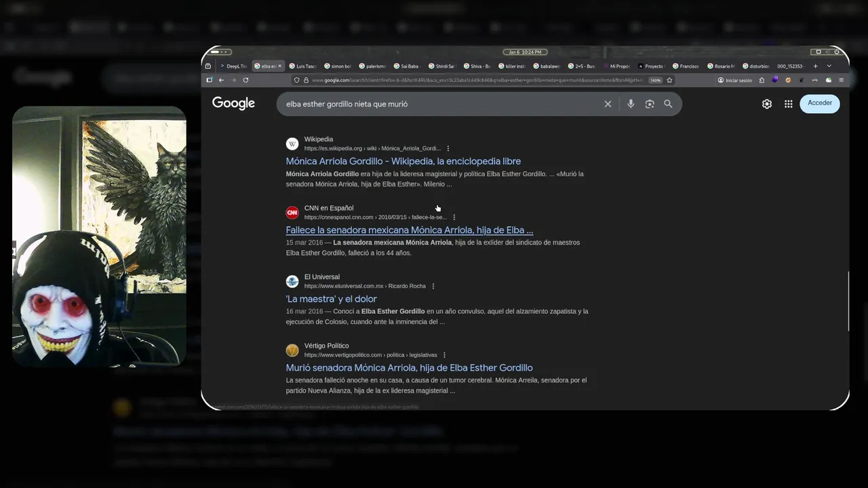
Task: Click the Google logo
Action: [x=233, y=104]
